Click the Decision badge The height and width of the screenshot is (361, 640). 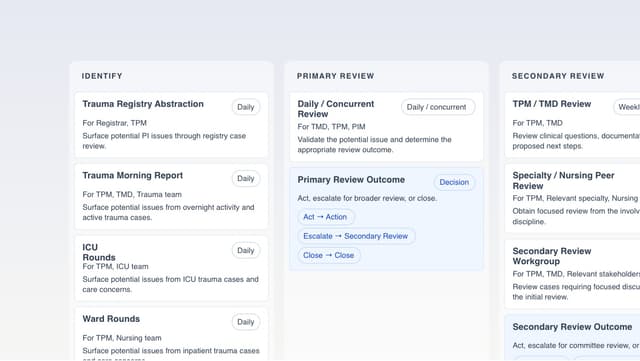[454, 182]
